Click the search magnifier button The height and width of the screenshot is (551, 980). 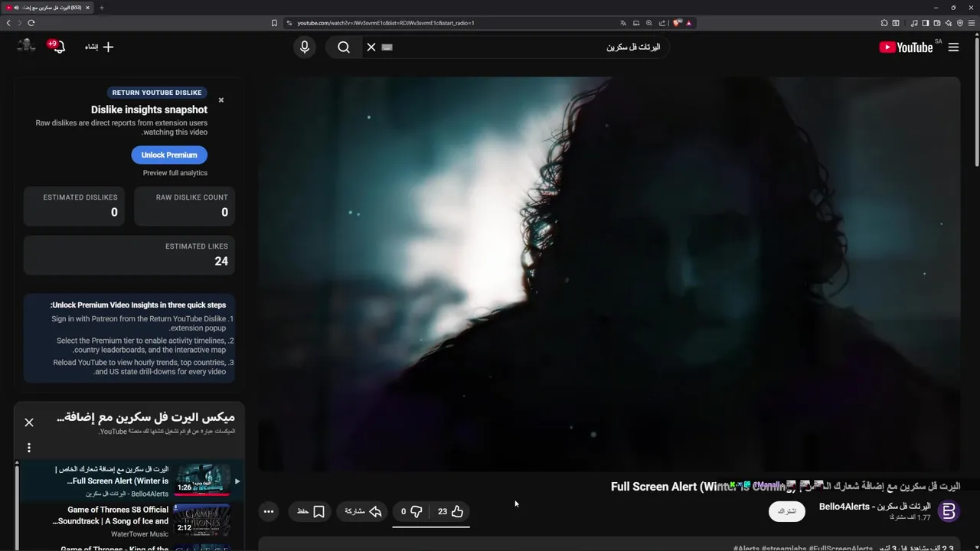point(344,47)
